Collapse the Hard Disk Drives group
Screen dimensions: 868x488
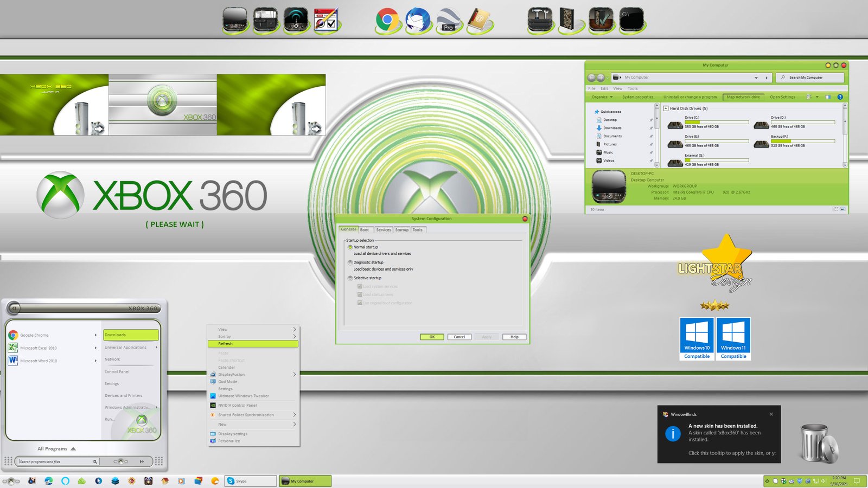point(666,108)
